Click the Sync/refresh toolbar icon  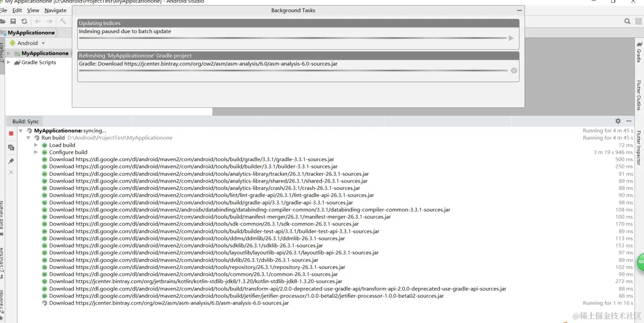pyautogui.click(x=24, y=21)
